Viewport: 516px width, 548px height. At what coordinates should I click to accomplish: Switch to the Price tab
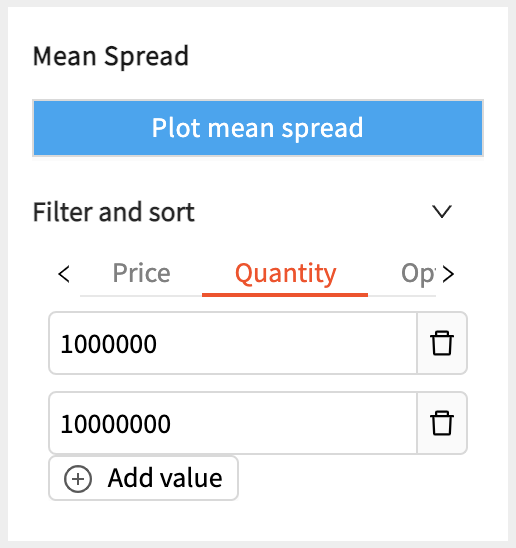pos(141,273)
